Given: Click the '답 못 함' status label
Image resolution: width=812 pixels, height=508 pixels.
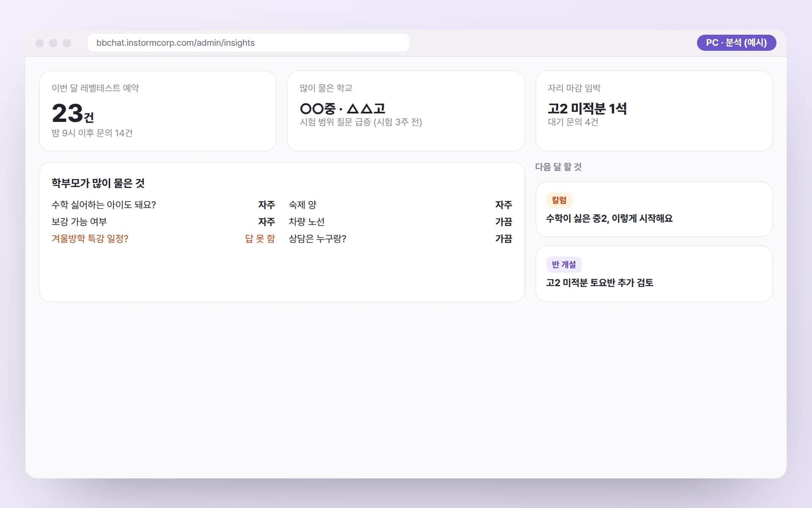Looking at the screenshot, I should pyautogui.click(x=260, y=239).
